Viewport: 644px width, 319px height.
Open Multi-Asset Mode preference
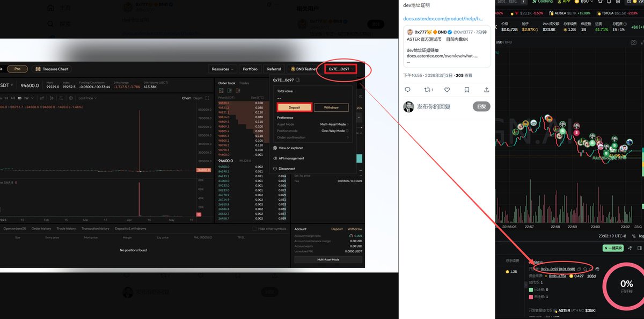click(x=335, y=124)
